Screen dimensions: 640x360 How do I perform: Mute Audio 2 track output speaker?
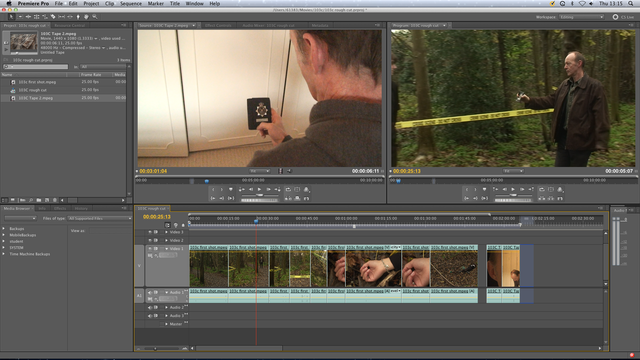(x=150, y=307)
